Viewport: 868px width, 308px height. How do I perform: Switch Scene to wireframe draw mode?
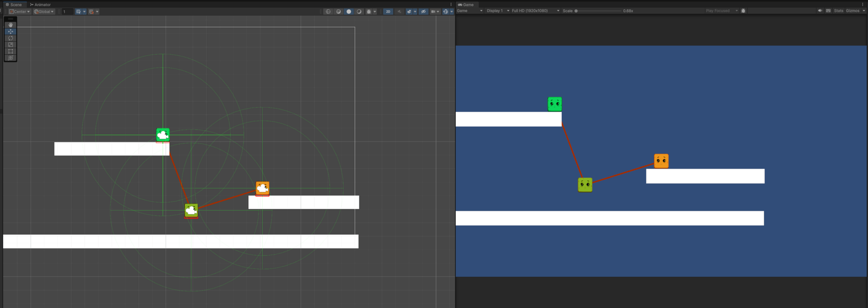point(328,12)
